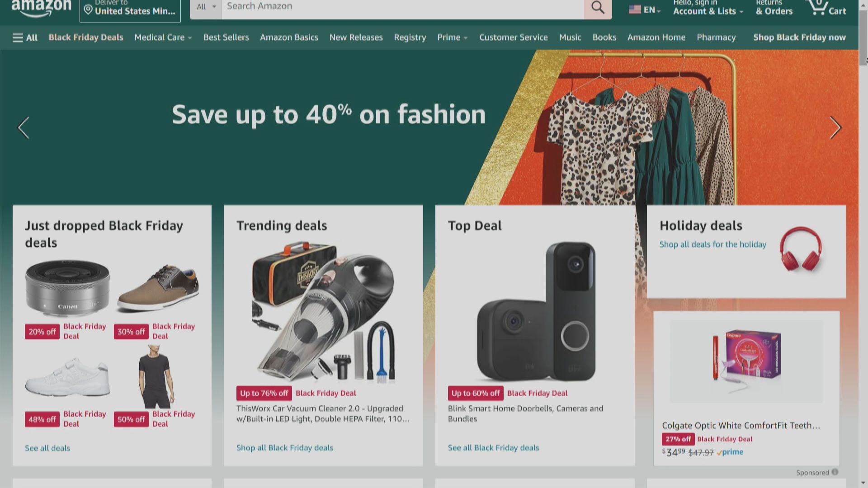Image resolution: width=868 pixels, height=488 pixels.
Task: Expand the search category All dropdown
Action: pyautogui.click(x=206, y=7)
